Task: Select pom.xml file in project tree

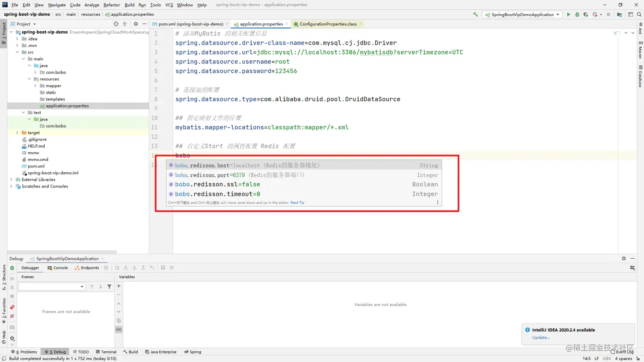Action: pyautogui.click(x=36, y=166)
